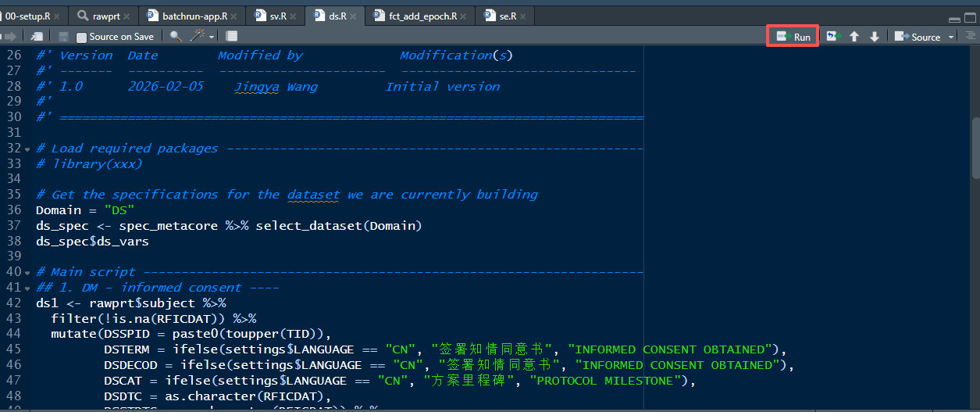
Task: Toggle the document outline icon
Action: [971, 36]
